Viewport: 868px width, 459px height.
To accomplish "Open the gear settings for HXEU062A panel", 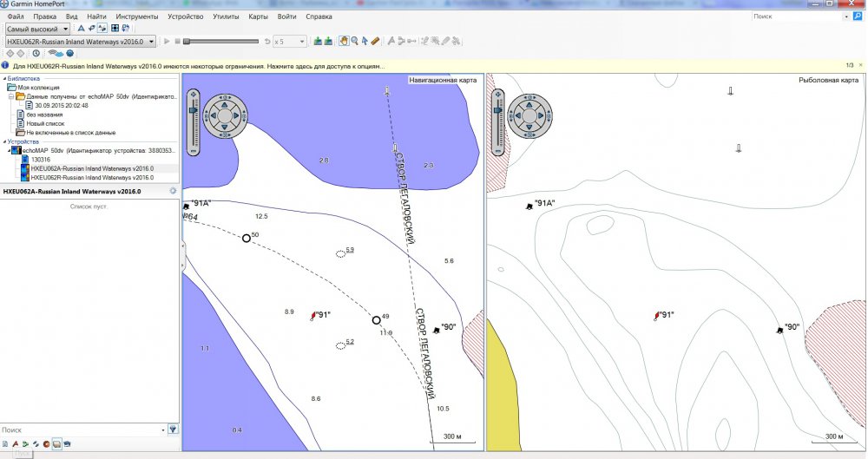I will tap(173, 191).
